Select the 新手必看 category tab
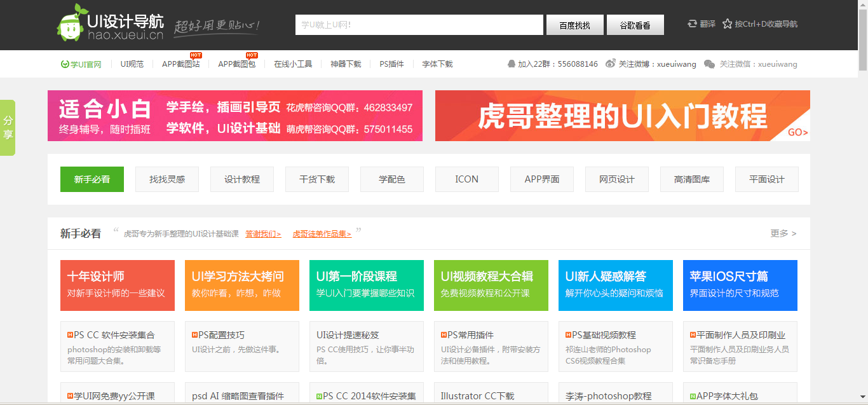Viewport: 868px width, 405px height. (x=92, y=179)
